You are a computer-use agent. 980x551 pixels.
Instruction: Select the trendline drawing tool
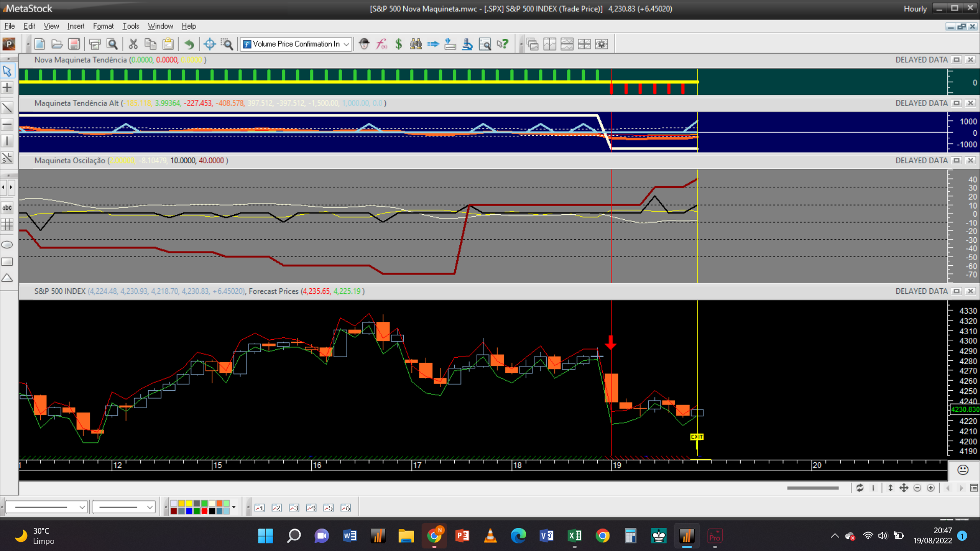click(x=7, y=108)
